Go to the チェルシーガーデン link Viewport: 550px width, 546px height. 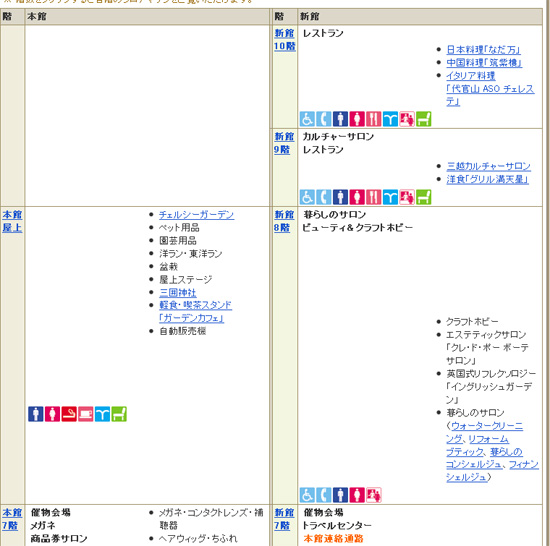[x=196, y=215]
